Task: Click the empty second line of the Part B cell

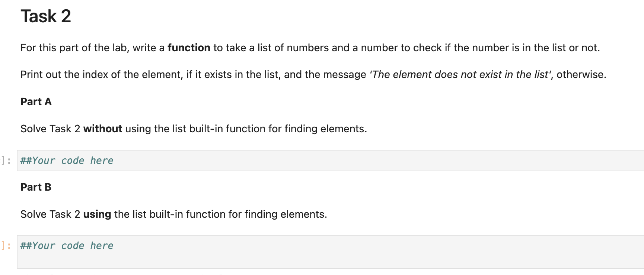Action: (x=331, y=260)
